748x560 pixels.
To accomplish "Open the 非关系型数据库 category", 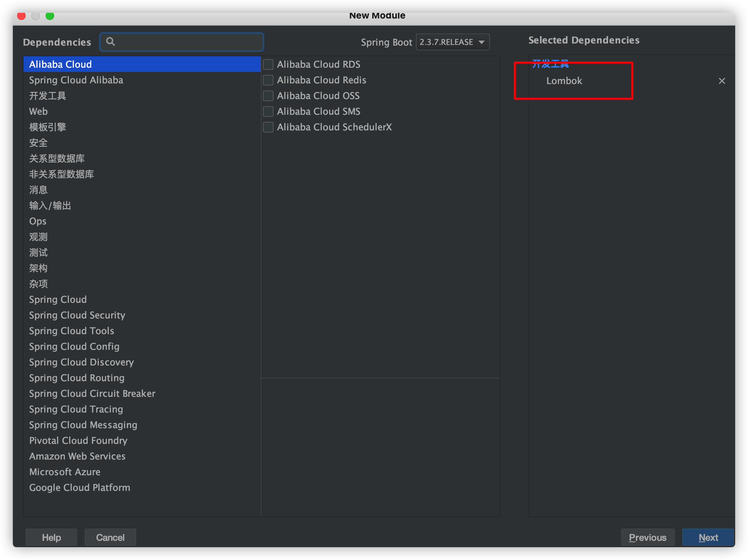I will [x=142, y=174].
